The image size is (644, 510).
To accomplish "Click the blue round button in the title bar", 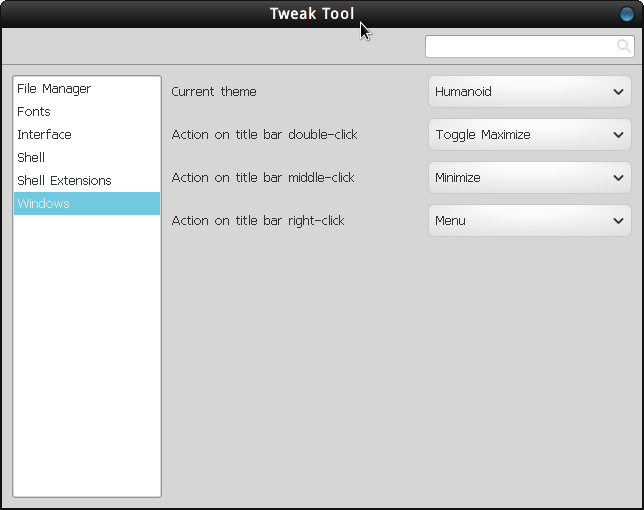I will (x=627, y=14).
